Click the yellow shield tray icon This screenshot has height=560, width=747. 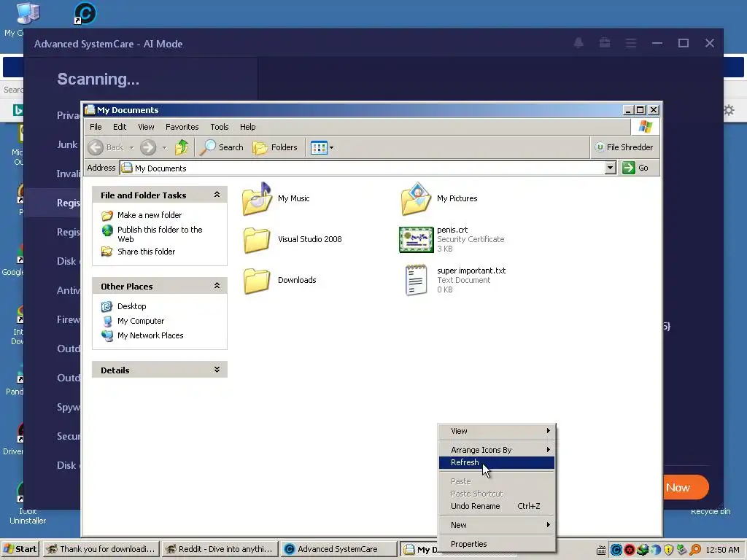click(668, 550)
